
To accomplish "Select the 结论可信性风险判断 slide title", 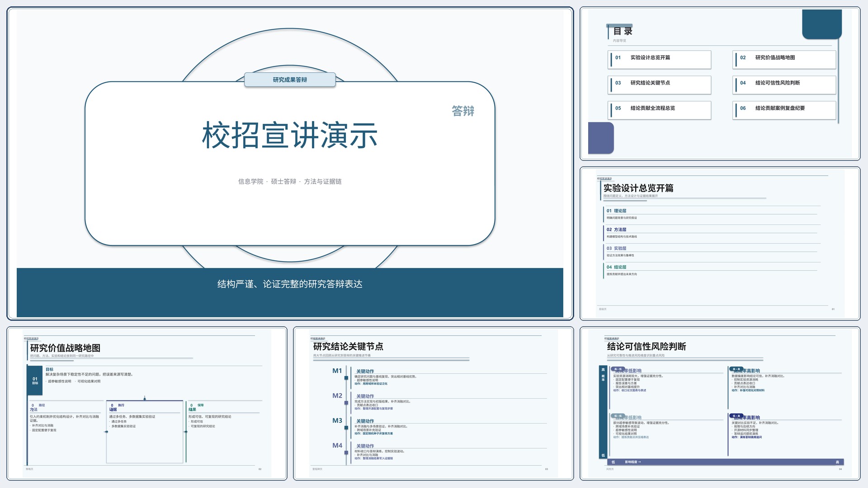I will pos(646,347).
